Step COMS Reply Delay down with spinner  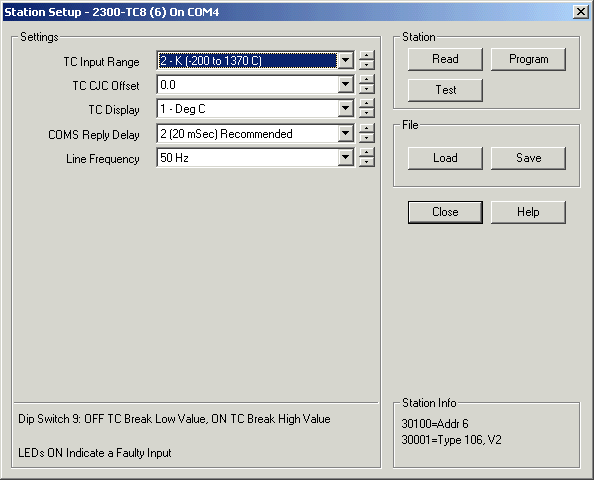pos(366,138)
